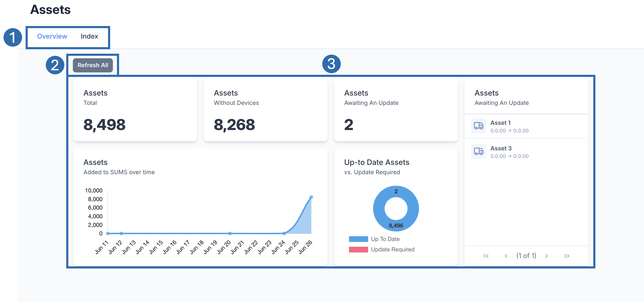Click the truck icon beside Asset 1
This screenshot has height=302, width=644.
tap(478, 126)
